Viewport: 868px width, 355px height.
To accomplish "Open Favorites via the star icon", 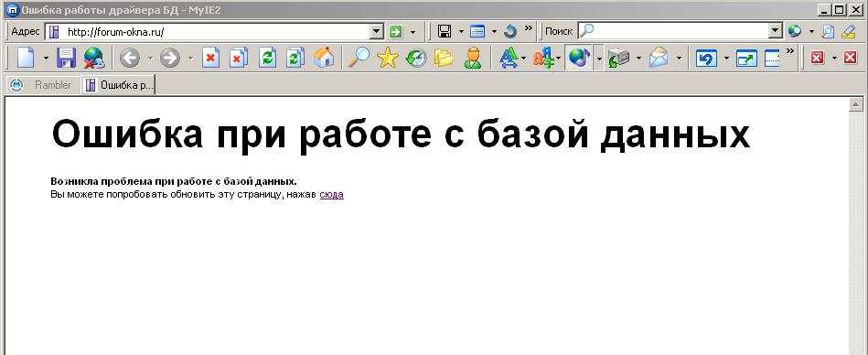I will point(388,58).
